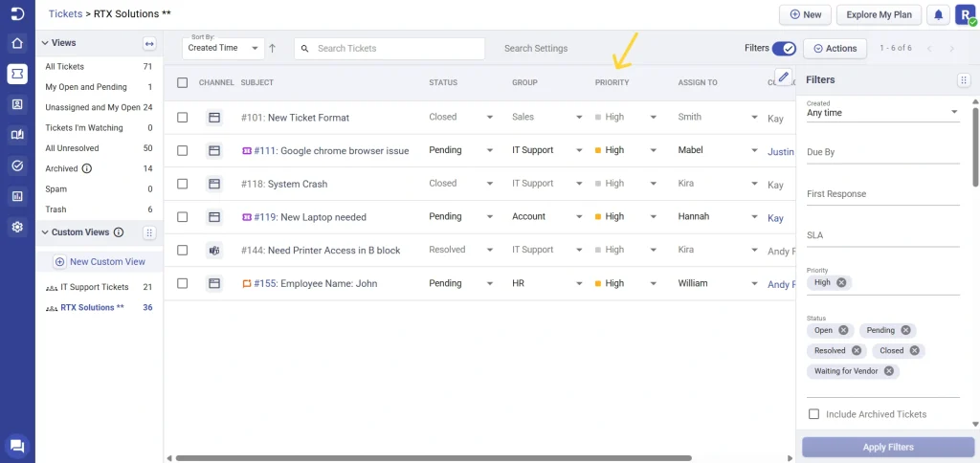Click New Custom View button
This screenshot has height=463, width=980.
[100, 262]
